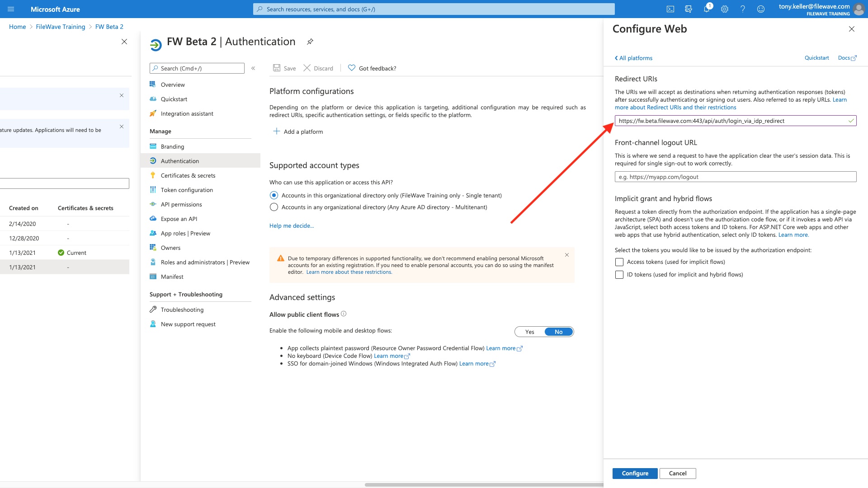The image size is (868, 488).
Task: Go back to All platforms
Action: coord(633,58)
